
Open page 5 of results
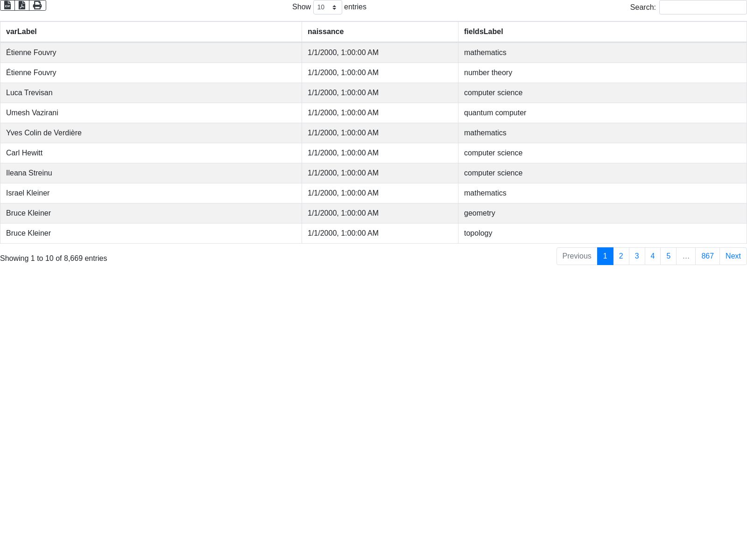(x=669, y=256)
